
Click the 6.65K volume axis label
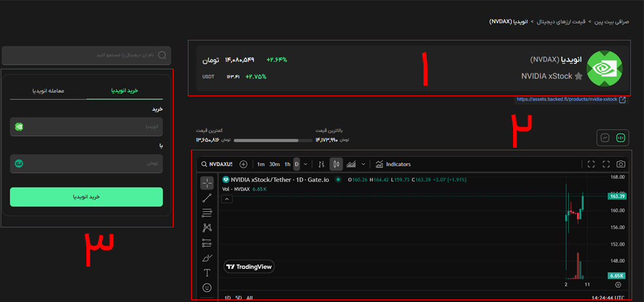coord(616,276)
